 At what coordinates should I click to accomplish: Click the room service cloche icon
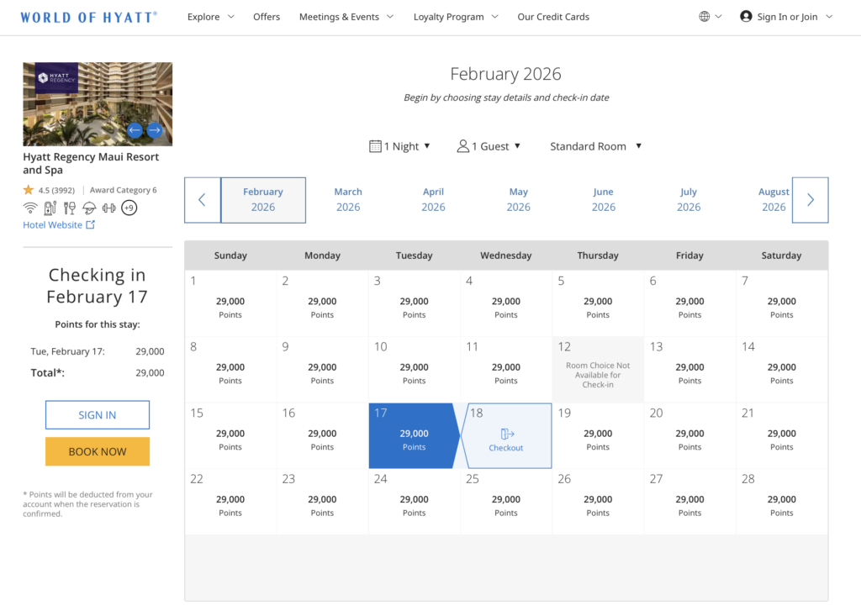point(89,208)
